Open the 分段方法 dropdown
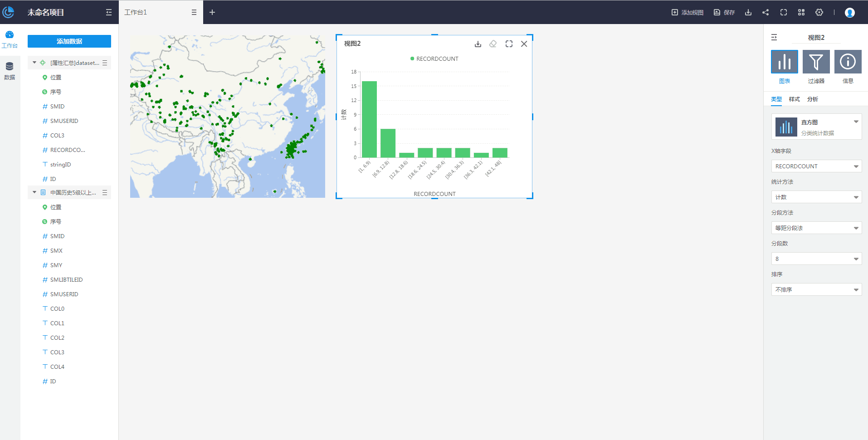 816,228
